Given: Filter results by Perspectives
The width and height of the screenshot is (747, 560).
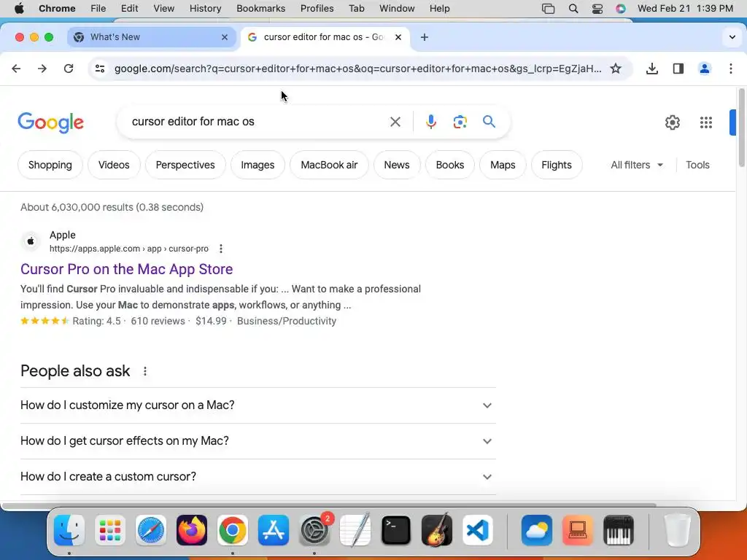Looking at the screenshot, I should tap(185, 165).
